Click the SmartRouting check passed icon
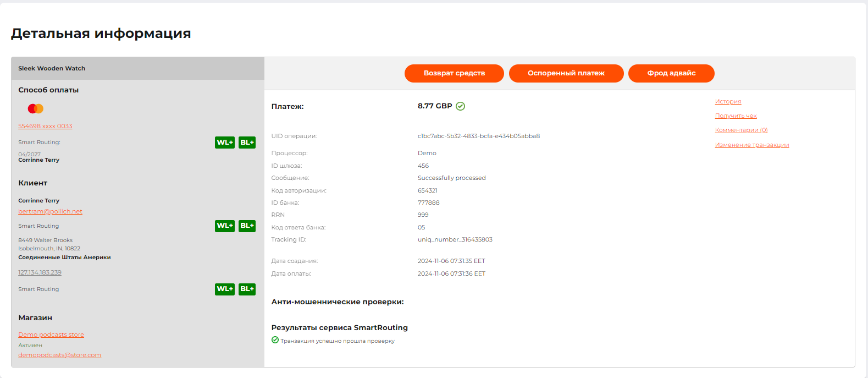 pyautogui.click(x=275, y=340)
